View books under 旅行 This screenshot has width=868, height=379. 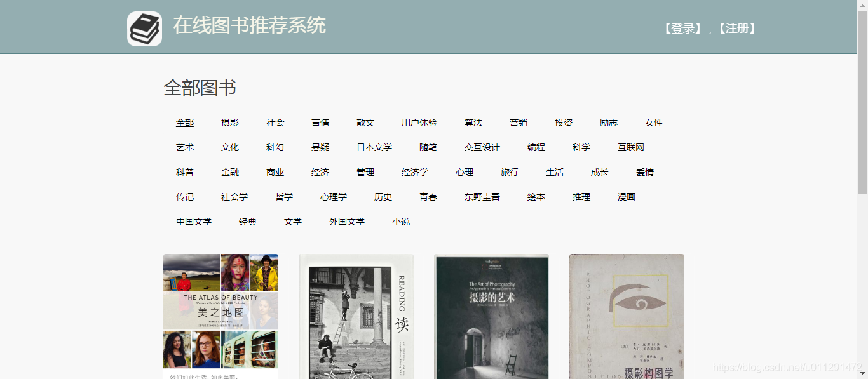tap(510, 172)
